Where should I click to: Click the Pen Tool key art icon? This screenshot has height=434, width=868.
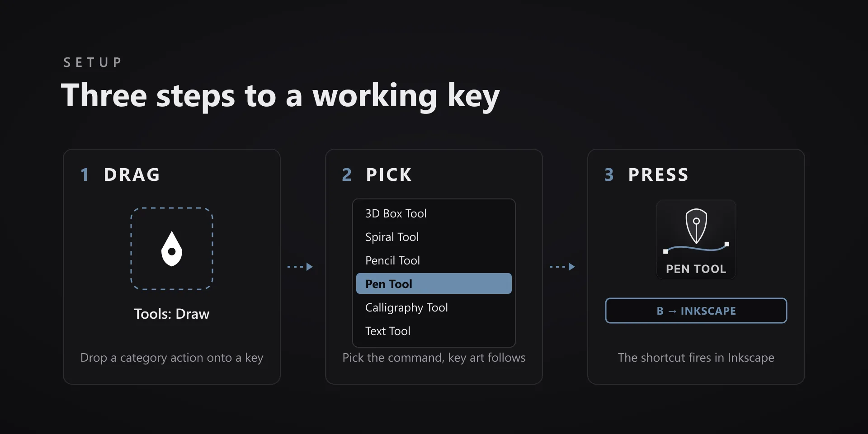696,231
